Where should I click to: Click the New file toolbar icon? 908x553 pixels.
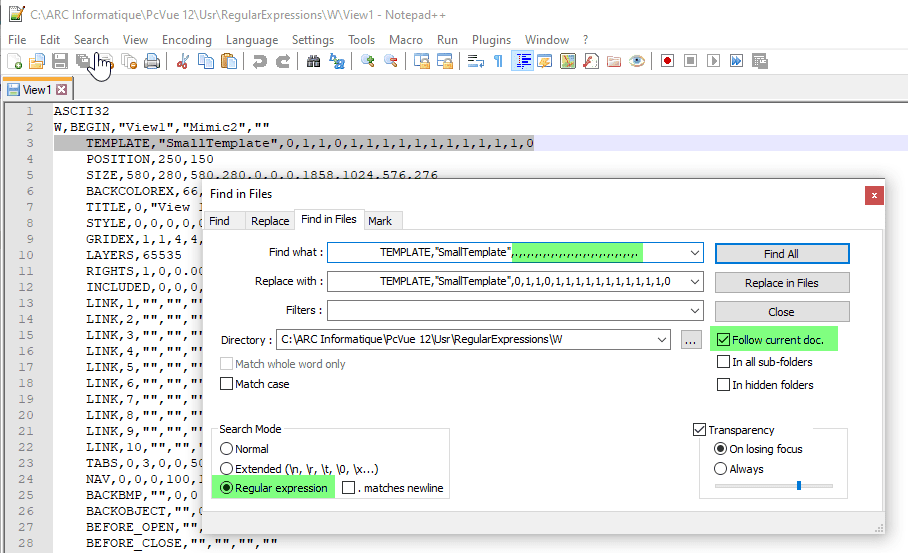point(14,61)
